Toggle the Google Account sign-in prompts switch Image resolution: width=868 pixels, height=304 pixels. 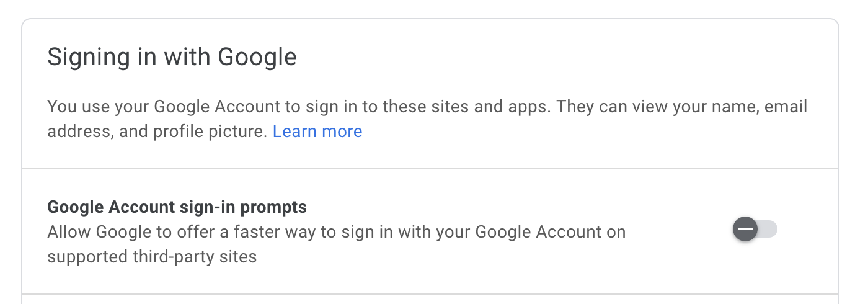tap(755, 230)
